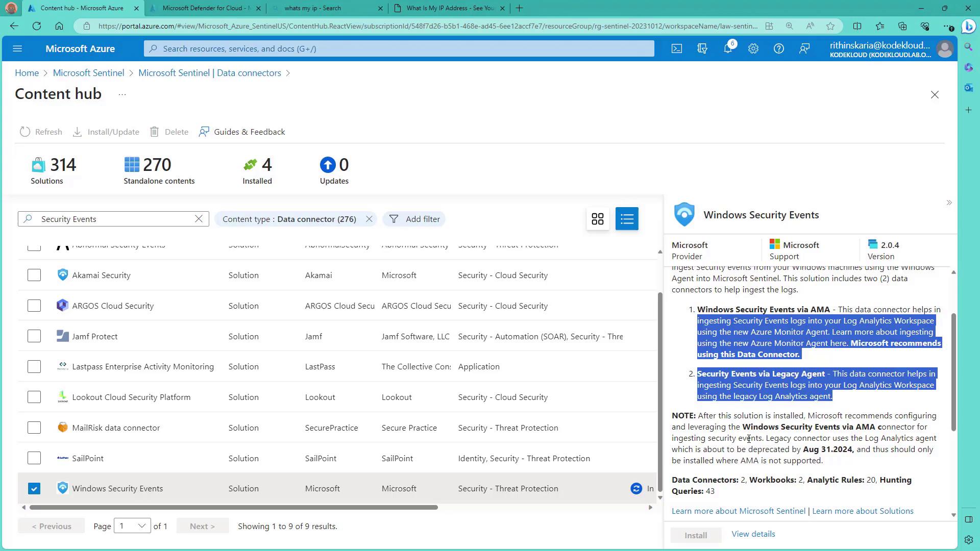Open Azure Cloud Shell icon
The height and width of the screenshot is (551, 980).
pos(676,48)
